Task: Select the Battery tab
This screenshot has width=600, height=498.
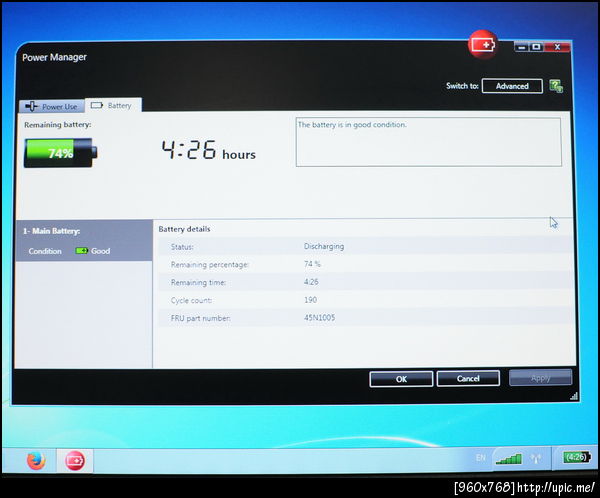Action: click(x=113, y=105)
